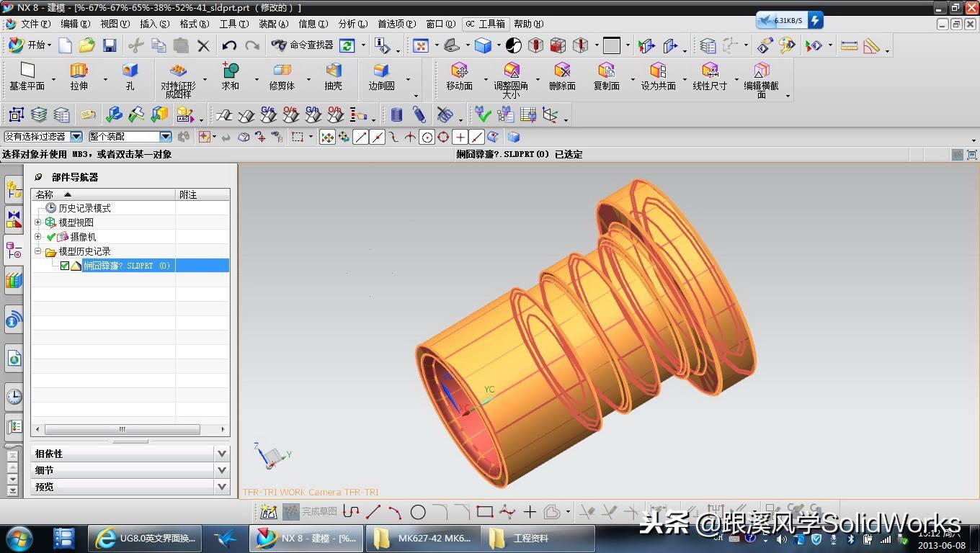Expand the 相依性 panel chevron
980x553 pixels.
point(221,453)
